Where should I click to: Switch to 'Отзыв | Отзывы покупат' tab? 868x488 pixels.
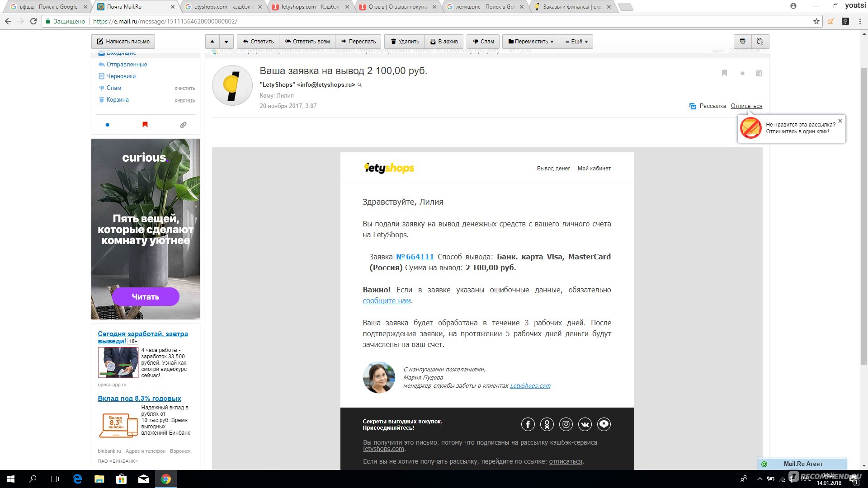click(x=398, y=7)
